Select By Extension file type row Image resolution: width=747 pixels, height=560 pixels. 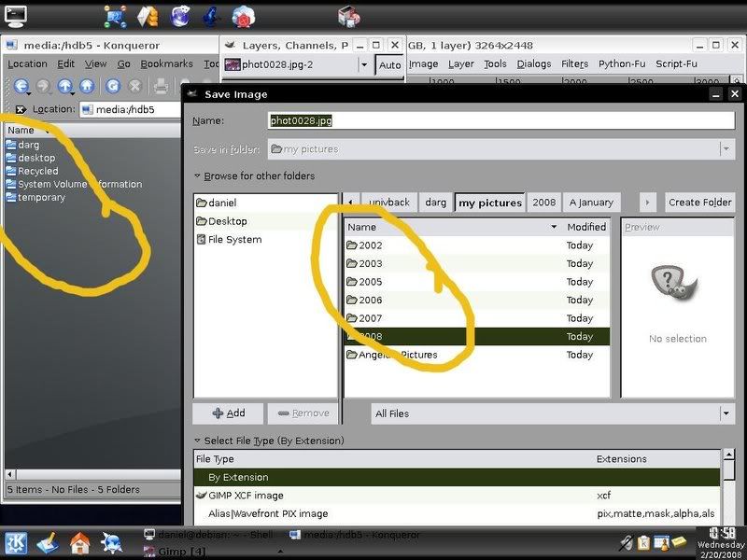coord(457,477)
